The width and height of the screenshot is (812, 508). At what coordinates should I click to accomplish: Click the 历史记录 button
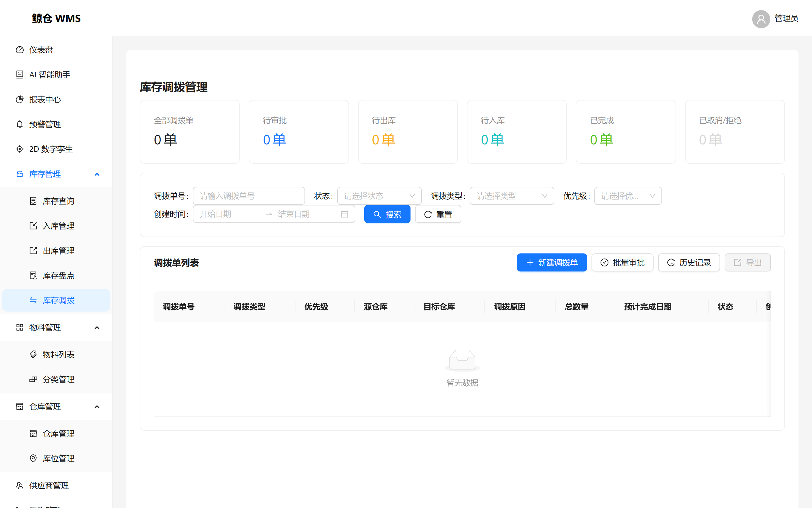point(689,262)
